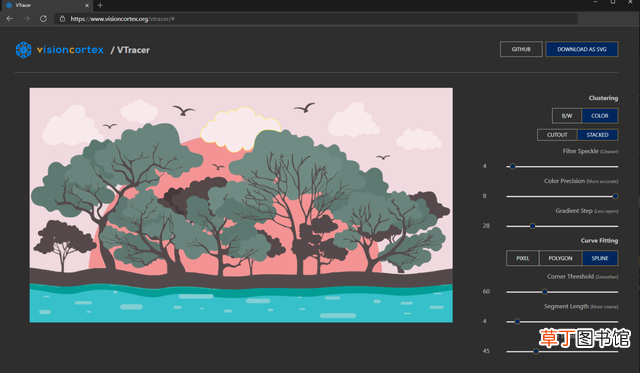This screenshot has width=640, height=373.
Task: Click the Filter Speckle label
Action: [x=590, y=151]
